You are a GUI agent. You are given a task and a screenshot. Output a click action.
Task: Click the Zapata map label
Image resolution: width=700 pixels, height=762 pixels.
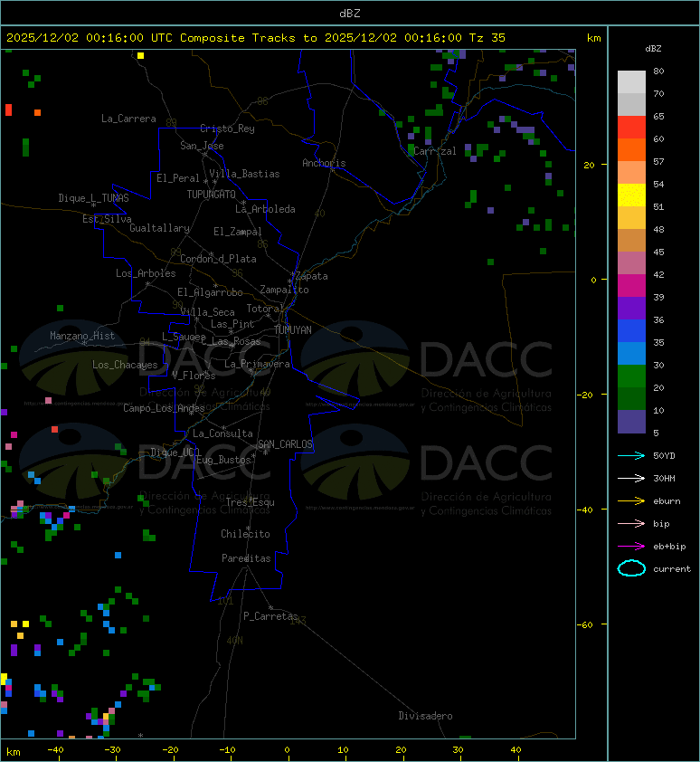coord(311,277)
